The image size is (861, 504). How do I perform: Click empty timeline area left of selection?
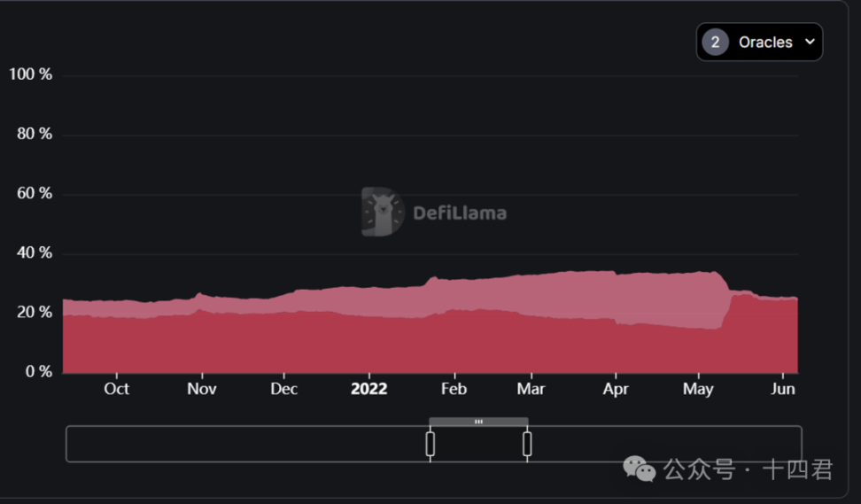(x=246, y=444)
